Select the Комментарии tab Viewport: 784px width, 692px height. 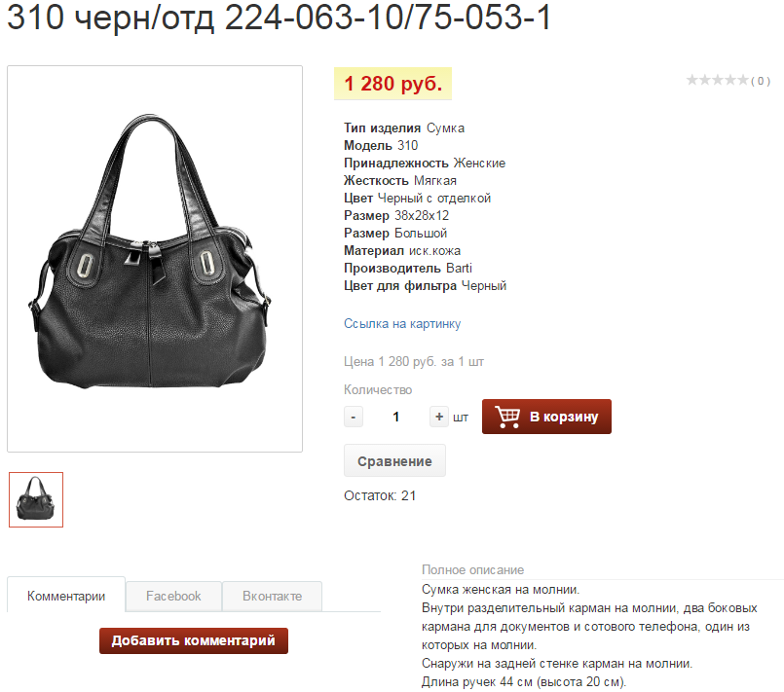[66, 596]
